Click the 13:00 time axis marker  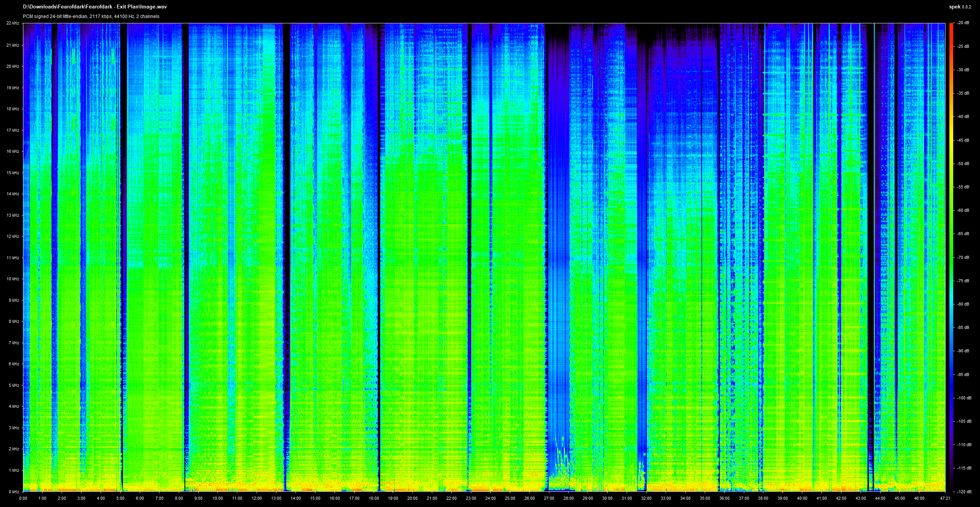click(276, 498)
